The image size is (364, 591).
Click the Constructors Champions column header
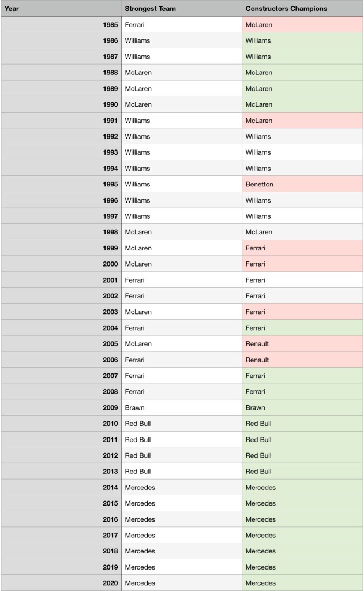tap(302, 9)
